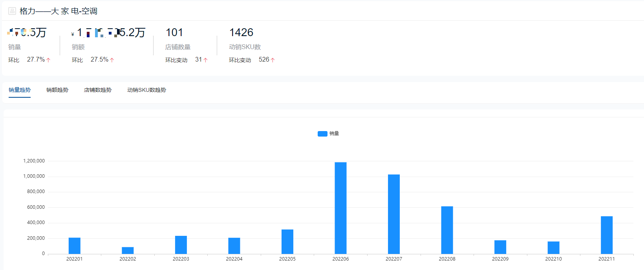Click the up arrow next to 27.5%

(x=112, y=60)
